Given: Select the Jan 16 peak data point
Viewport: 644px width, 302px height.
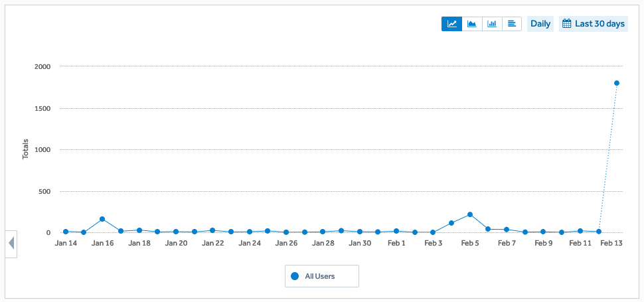Looking at the screenshot, I should [102, 219].
